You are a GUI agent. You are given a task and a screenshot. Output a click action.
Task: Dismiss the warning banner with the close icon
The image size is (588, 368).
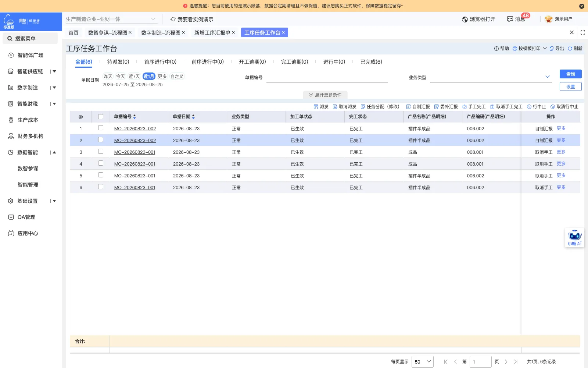(581, 6)
